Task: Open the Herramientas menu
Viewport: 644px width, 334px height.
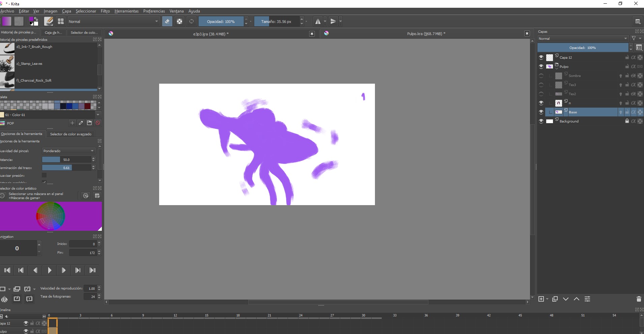Action: tap(126, 11)
